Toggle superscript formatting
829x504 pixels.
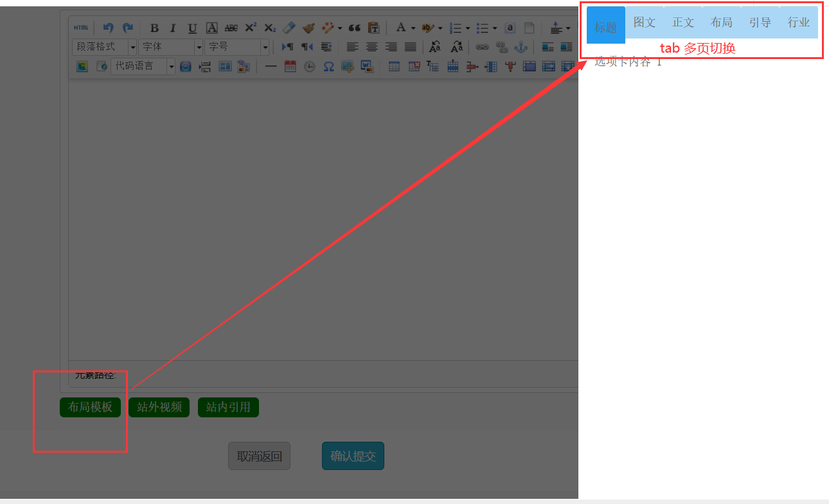[251, 28]
